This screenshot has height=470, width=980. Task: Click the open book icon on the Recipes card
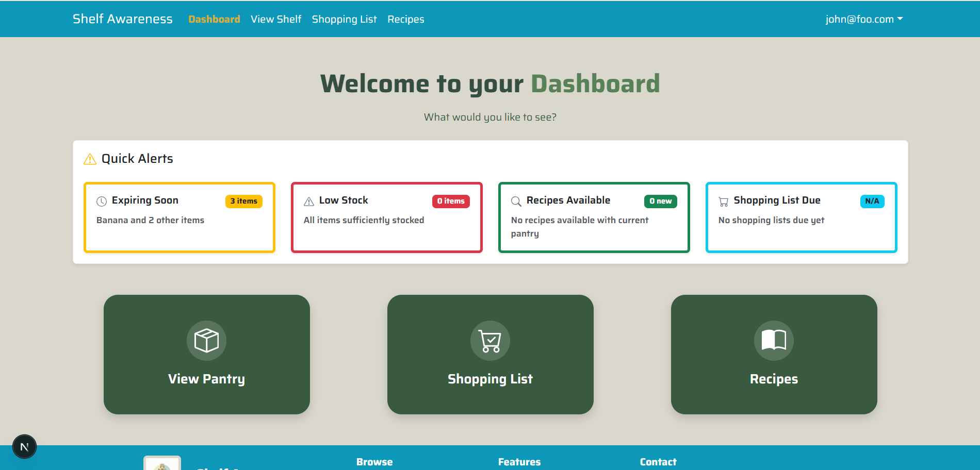pos(773,340)
